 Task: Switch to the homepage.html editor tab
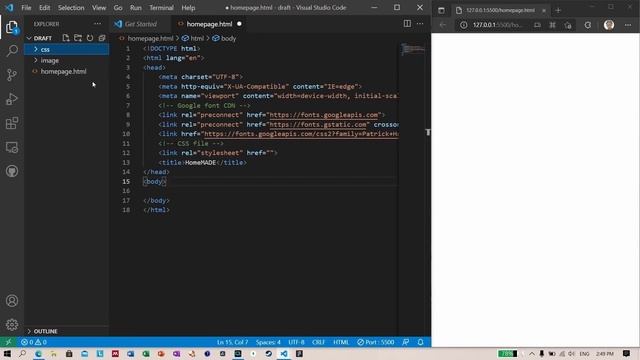click(x=209, y=24)
